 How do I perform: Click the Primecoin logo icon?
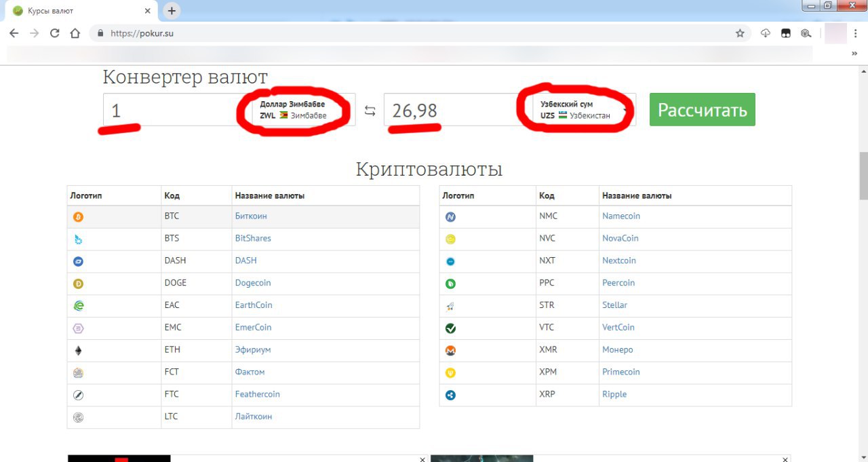coord(450,372)
